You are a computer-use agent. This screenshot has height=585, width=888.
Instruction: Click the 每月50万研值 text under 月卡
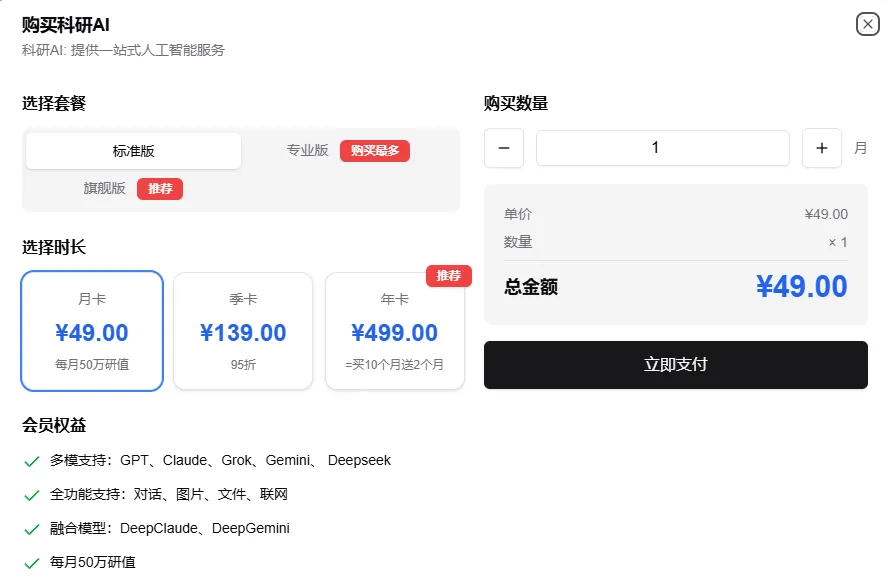tap(91, 364)
